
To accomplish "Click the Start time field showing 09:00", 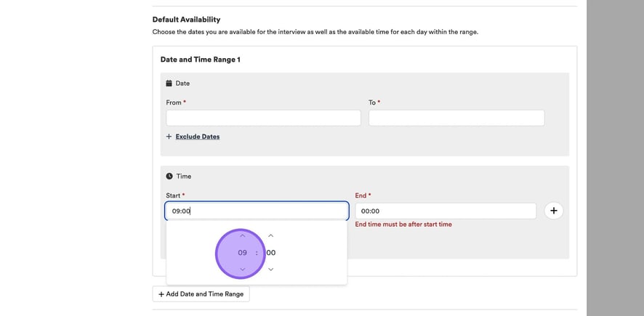I will [256, 211].
